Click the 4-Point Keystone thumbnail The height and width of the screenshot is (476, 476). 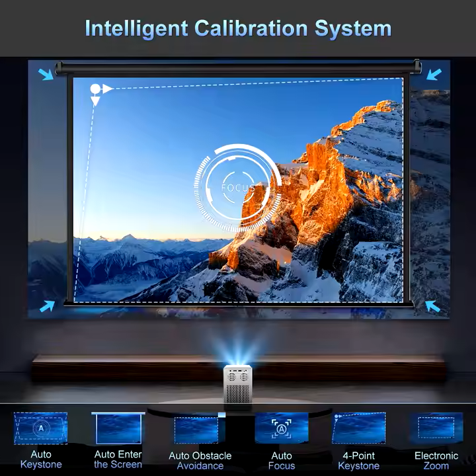coord(359,428)
